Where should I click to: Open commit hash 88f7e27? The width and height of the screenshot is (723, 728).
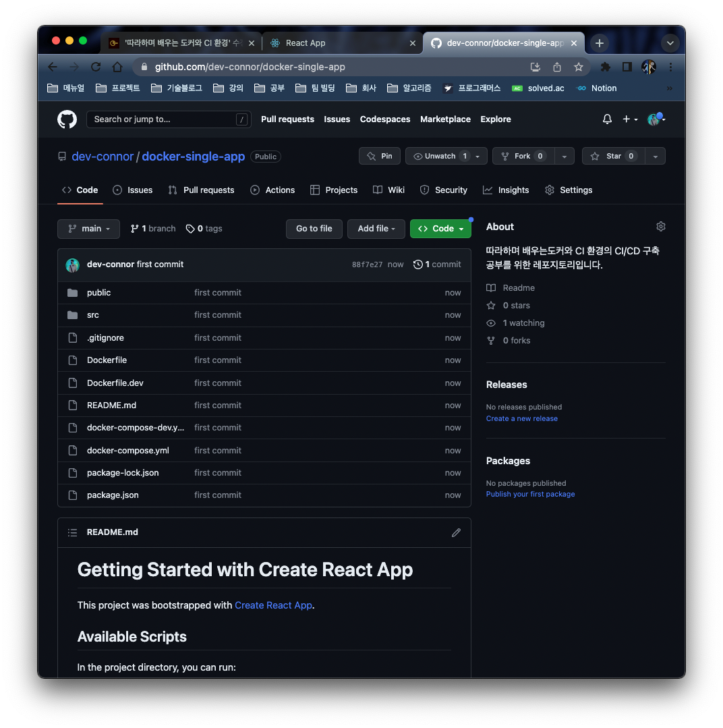pos(367,264)
